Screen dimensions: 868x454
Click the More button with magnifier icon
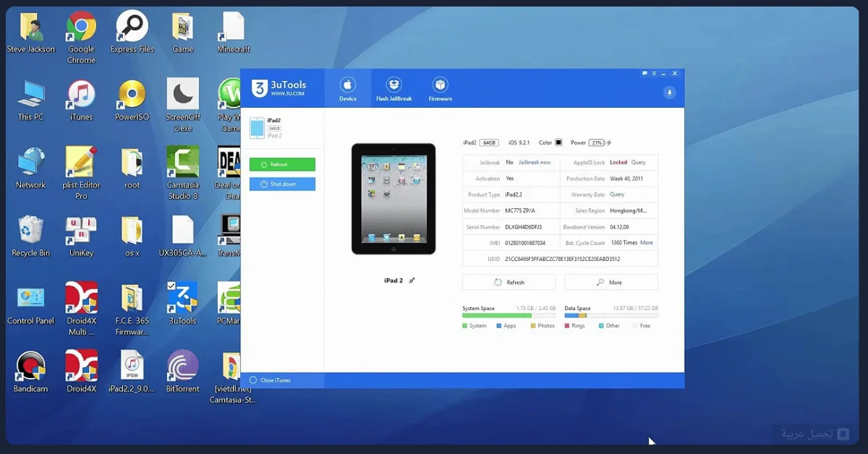(611, 283)
